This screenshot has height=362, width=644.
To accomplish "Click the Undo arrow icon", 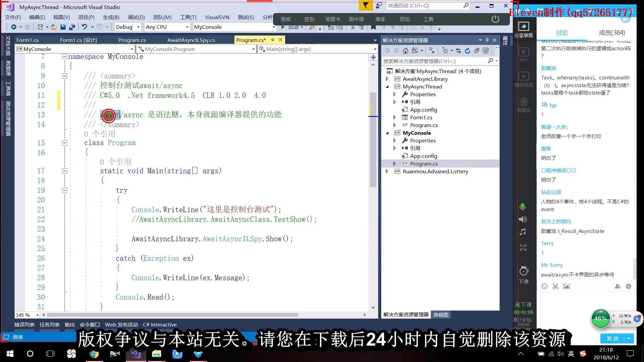I will (85, 27).
